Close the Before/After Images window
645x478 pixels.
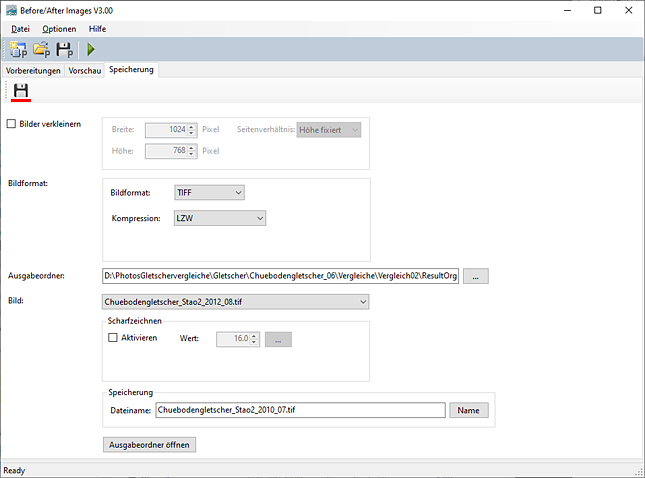[629, 10]
